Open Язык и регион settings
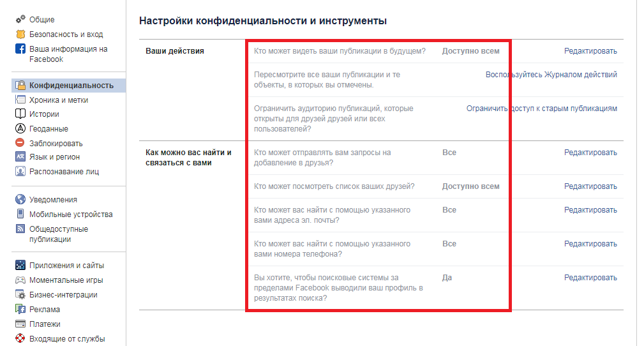The height and width of the screenshot is (346, 644). pyautogui.click(x=54, y=156)
